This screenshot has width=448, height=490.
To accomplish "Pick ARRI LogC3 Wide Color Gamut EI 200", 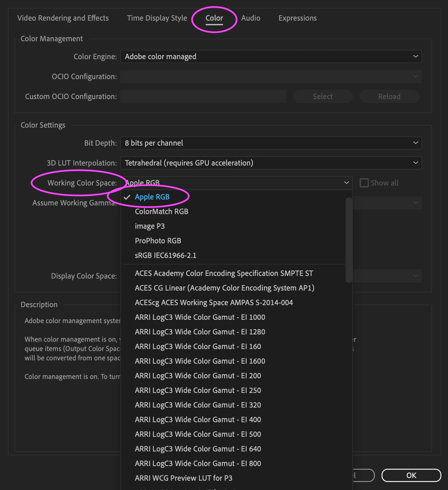I will 233,376.
